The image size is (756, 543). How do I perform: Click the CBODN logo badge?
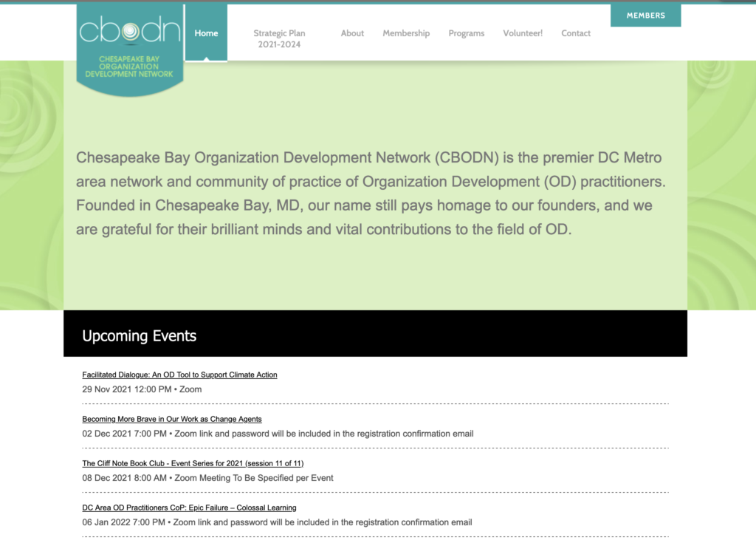click(130, 50)
